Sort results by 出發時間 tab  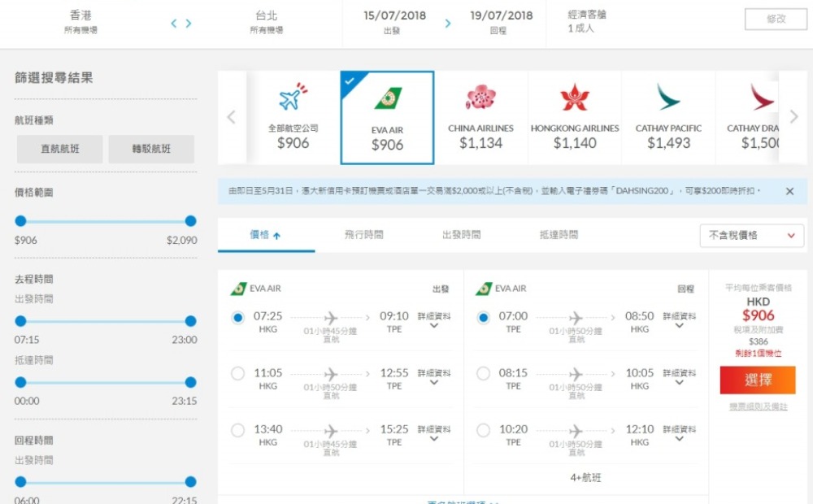pyautogui.click(x=461, y=235)
